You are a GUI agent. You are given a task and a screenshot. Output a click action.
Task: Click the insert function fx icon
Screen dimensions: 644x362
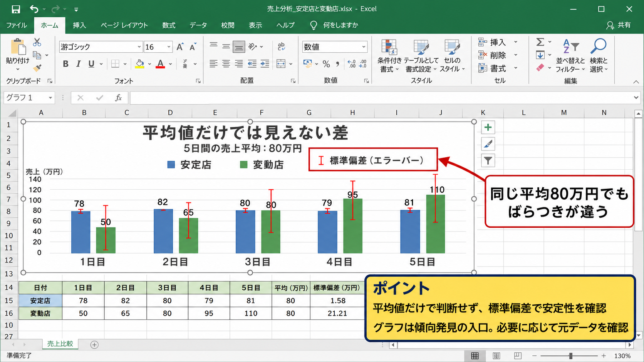coord(118,98)
